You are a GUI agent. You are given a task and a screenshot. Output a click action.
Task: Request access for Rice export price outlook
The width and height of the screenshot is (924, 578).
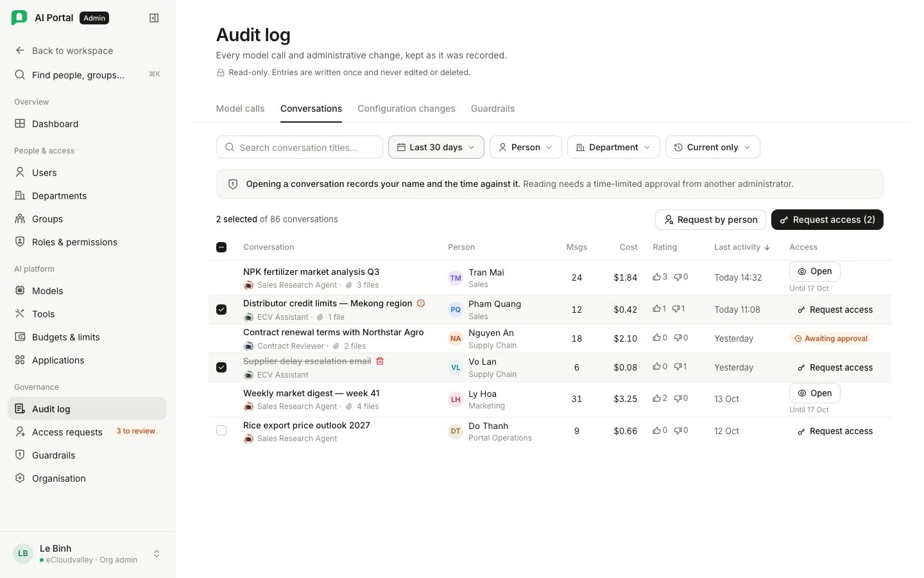(835, 432)
